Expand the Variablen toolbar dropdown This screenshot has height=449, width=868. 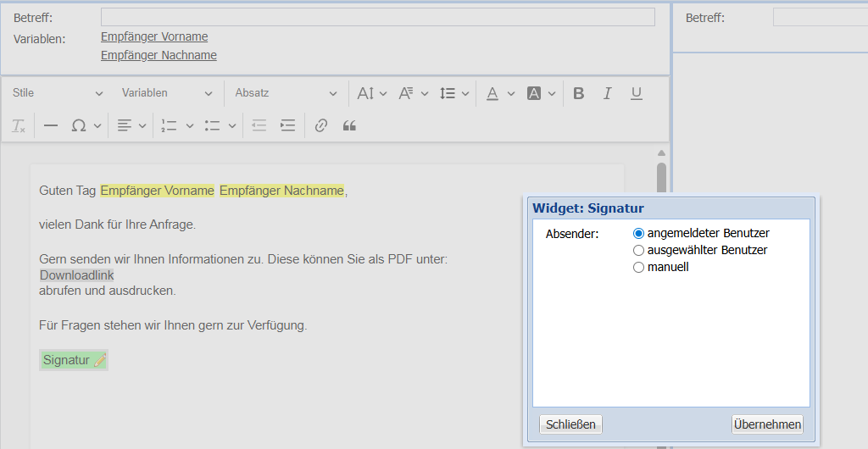coord(167,93)
